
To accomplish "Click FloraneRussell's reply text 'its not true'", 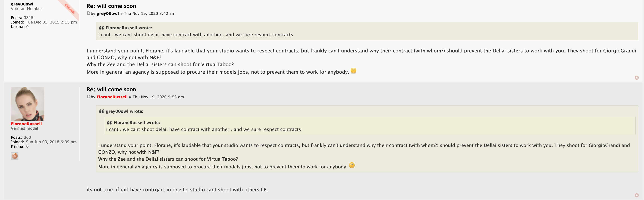I will (177, 190).
